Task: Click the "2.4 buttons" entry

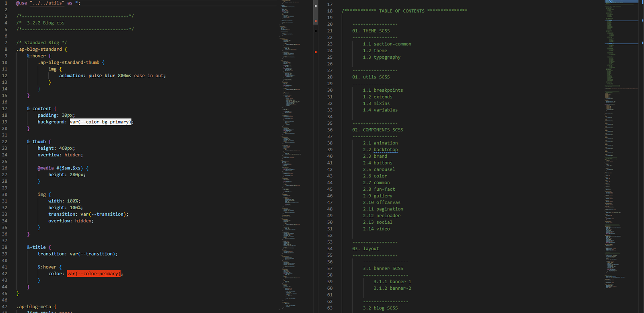Action: coord(378,163)
